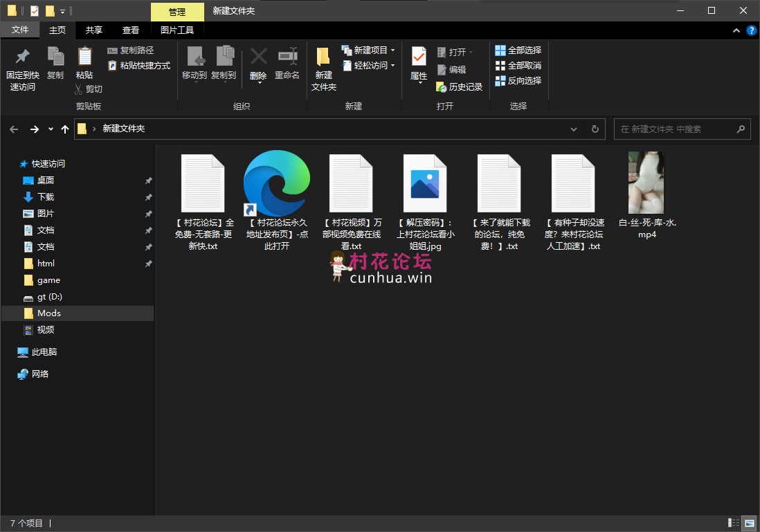Viewport: 760px width, 532px height.
Task: Click the Help question mark icon
Action: (x=751, y=30)
